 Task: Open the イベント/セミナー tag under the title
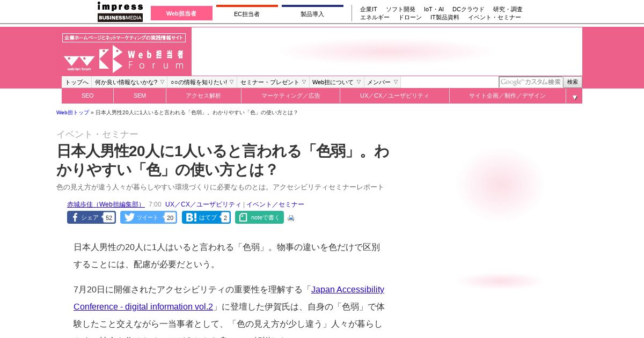click(x=275, y=204)
